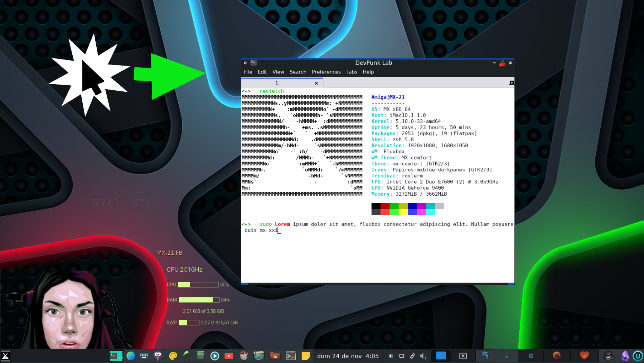This screenshot has width=644, height=363.
Task: Launch the media player play icon
Action: [215, 356]
